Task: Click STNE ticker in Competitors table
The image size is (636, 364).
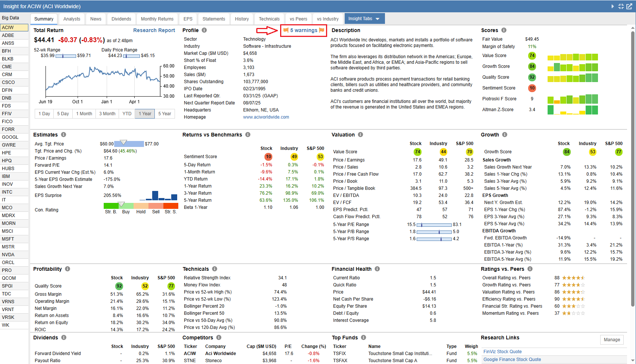Action: [x=189, y=361]
